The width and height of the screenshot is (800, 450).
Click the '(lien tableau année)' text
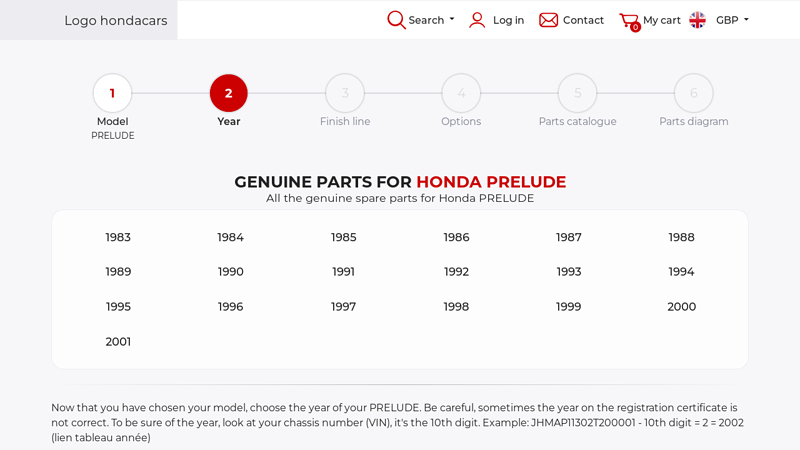101,438
